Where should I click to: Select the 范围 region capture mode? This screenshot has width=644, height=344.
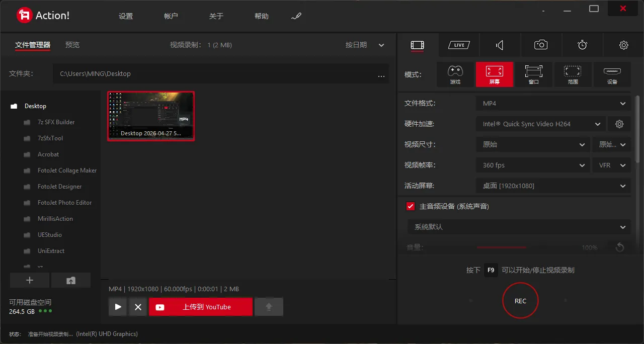coord(573,74)
